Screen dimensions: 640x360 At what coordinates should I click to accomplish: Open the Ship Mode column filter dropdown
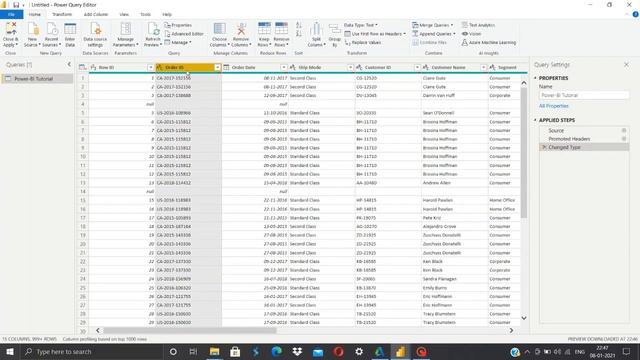(350, 67)
